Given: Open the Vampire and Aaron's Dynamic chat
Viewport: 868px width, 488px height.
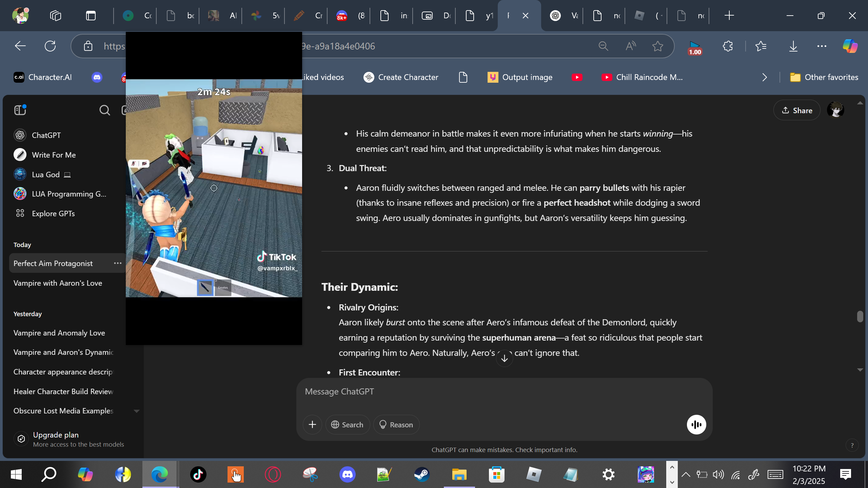Looking at the screenshot, I should click(63, 352).
